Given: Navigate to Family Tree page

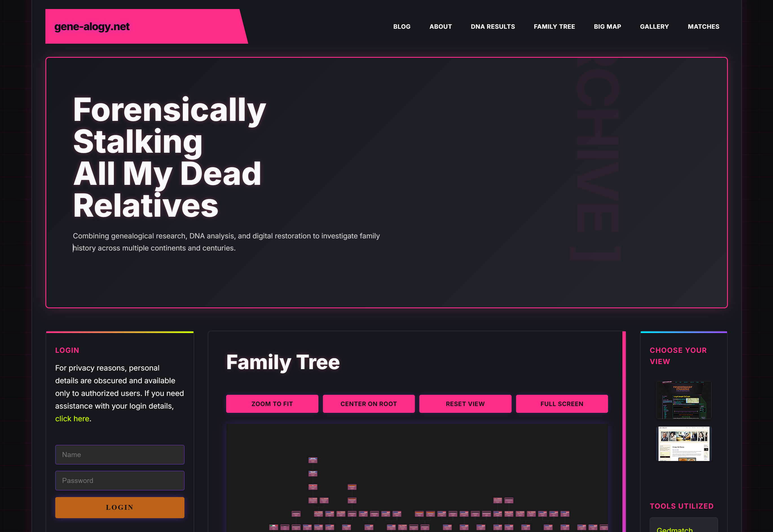Looking at the screenshot, I should [554, 26].
